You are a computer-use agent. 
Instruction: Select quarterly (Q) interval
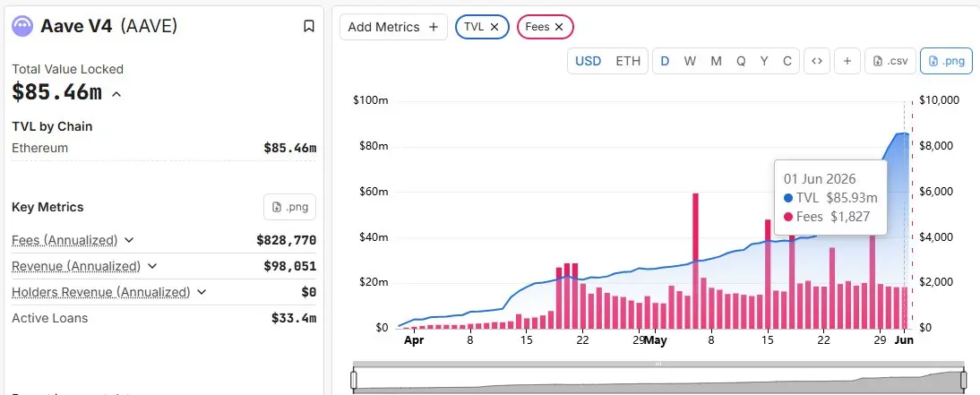pyautogui.click(x=741, y=61)
